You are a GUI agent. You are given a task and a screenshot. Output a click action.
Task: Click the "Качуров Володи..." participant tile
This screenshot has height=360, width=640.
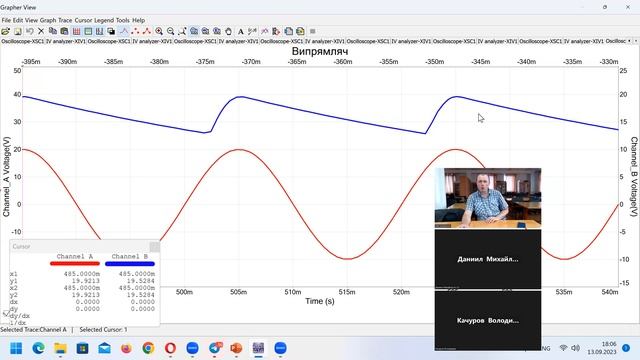(x=488, y=320)
